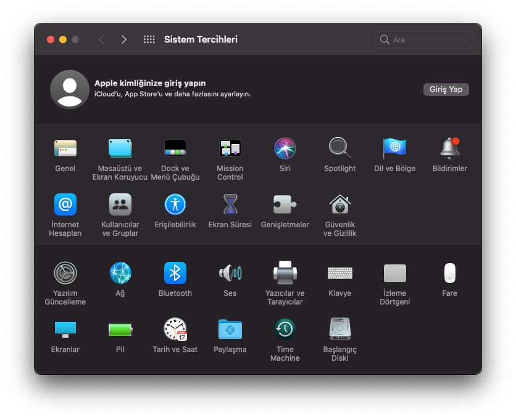
Task: Open Bluetooth preferences
Action: point(175,273)
